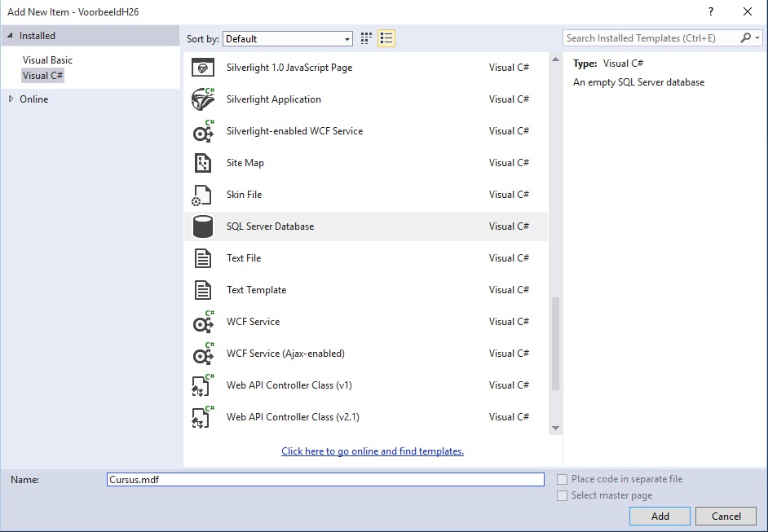The width and height of the screenshot is (768, 532).
Task: Collapse the Installed templates node
Action: tap(10, 36)
